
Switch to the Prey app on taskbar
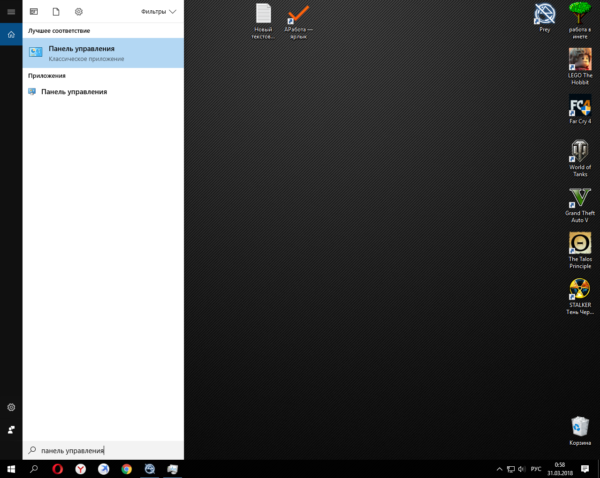coord(150,469)
